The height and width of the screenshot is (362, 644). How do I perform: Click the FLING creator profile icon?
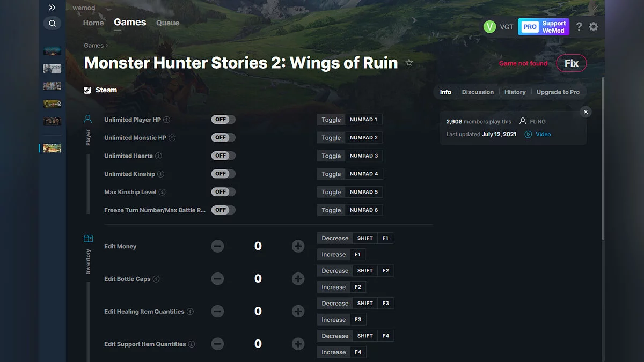coord(523,121)
